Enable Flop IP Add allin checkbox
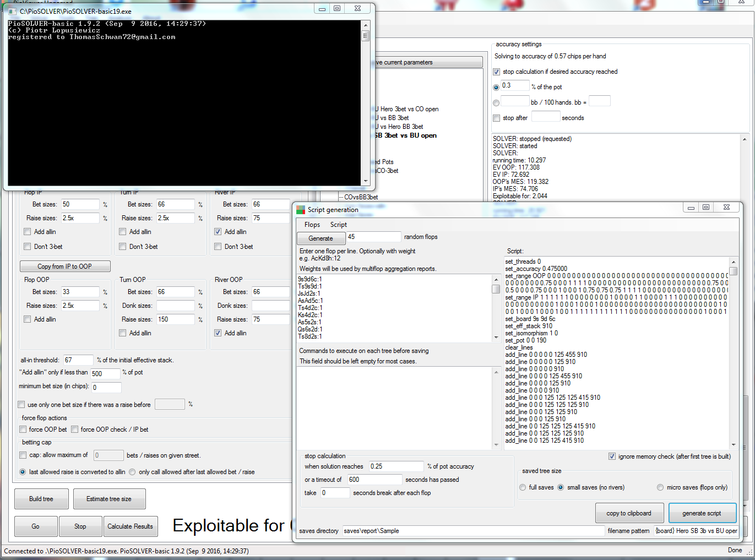Image resolution: width=755 pixels, height=560 pixels. coord(28,232)
